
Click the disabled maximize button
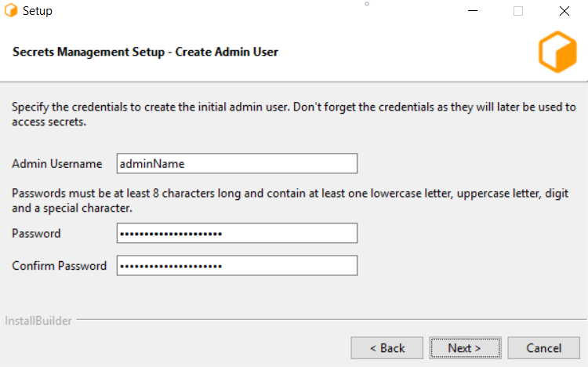518,11
